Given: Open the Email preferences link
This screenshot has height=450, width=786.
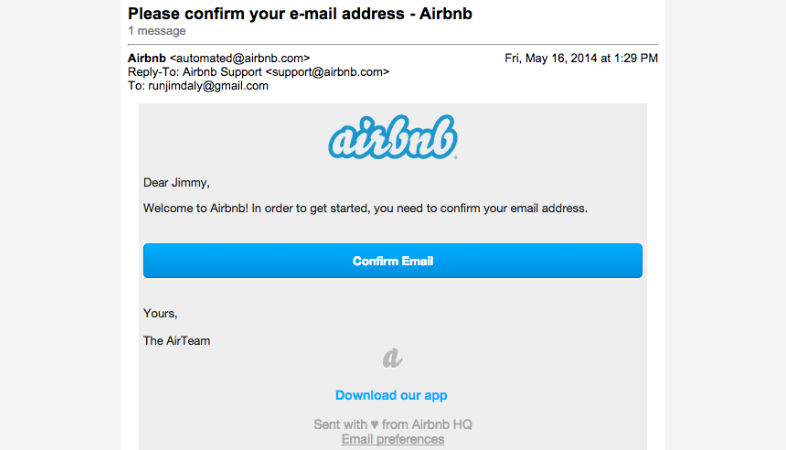Looking at the screenshot, I should click(x=392, y=439).
